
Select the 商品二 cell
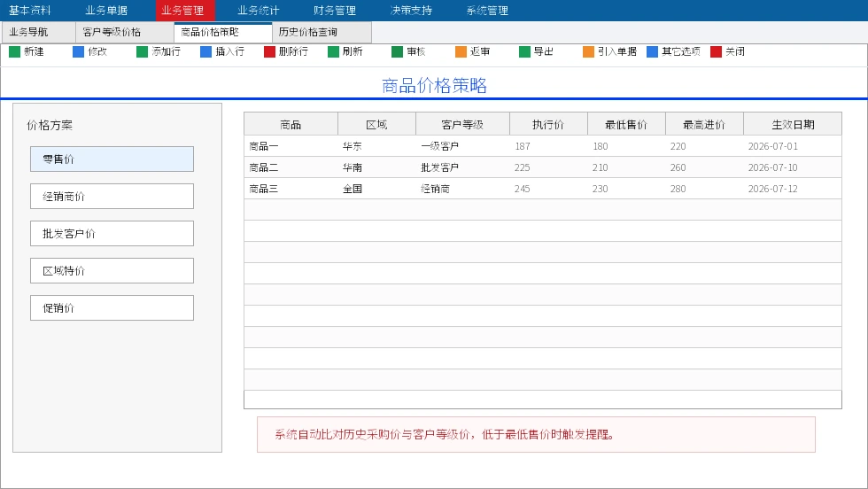tap(291, 167)
